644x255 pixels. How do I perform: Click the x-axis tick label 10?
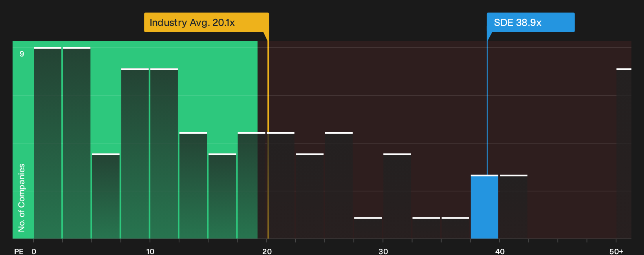[150, 251]
